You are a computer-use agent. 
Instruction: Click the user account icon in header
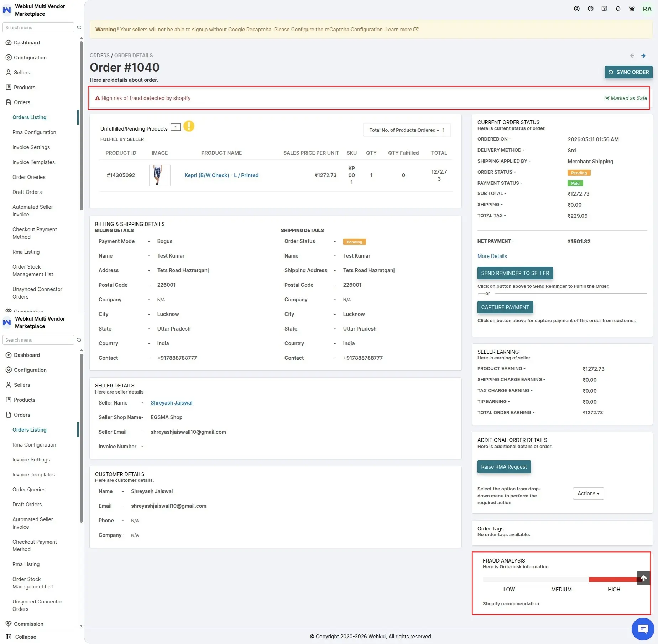coord(577,9)
